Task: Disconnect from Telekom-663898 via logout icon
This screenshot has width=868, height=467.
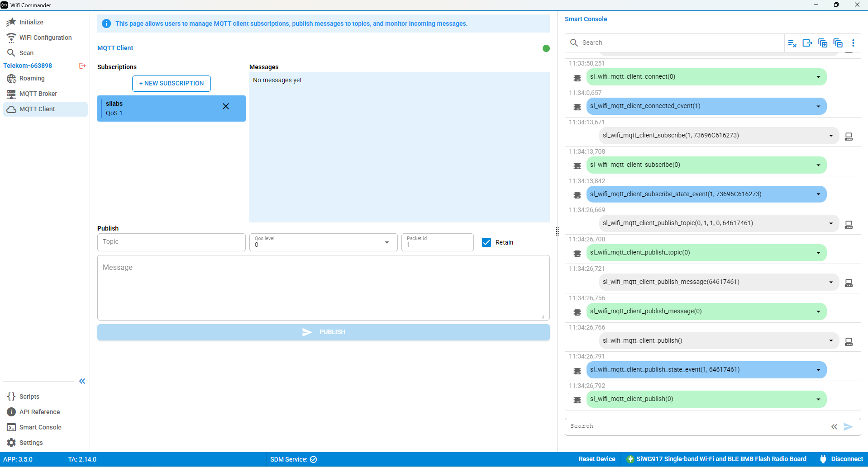Action: [82, 66]
